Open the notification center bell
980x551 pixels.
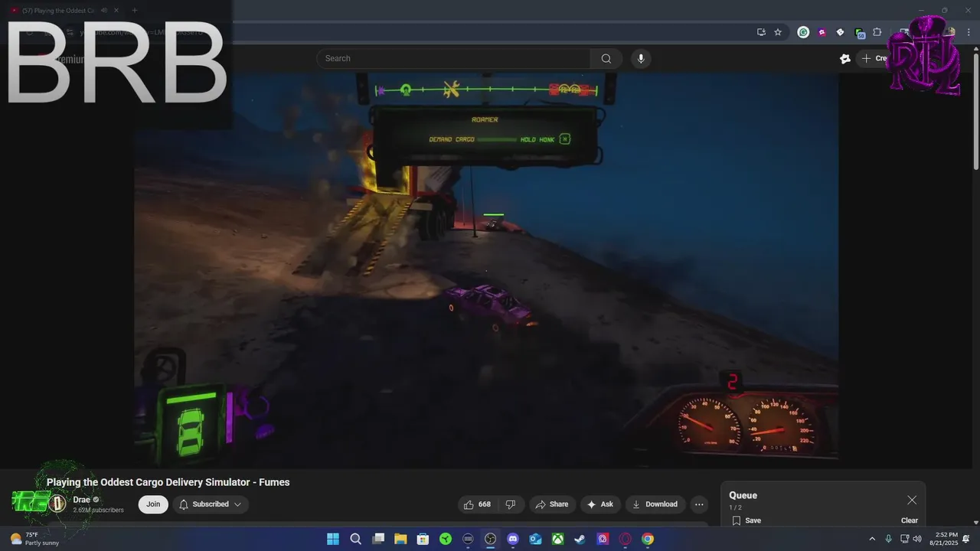966,539
